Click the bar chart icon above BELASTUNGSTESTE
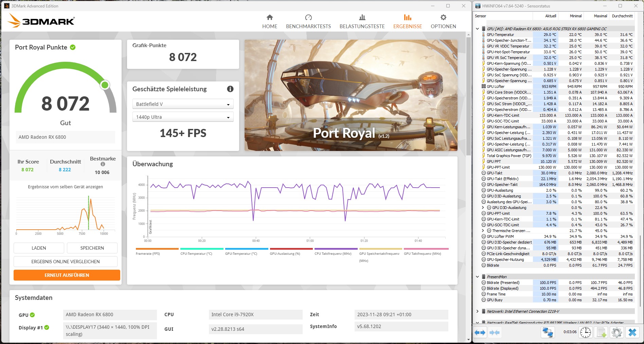 click(362, 17)
